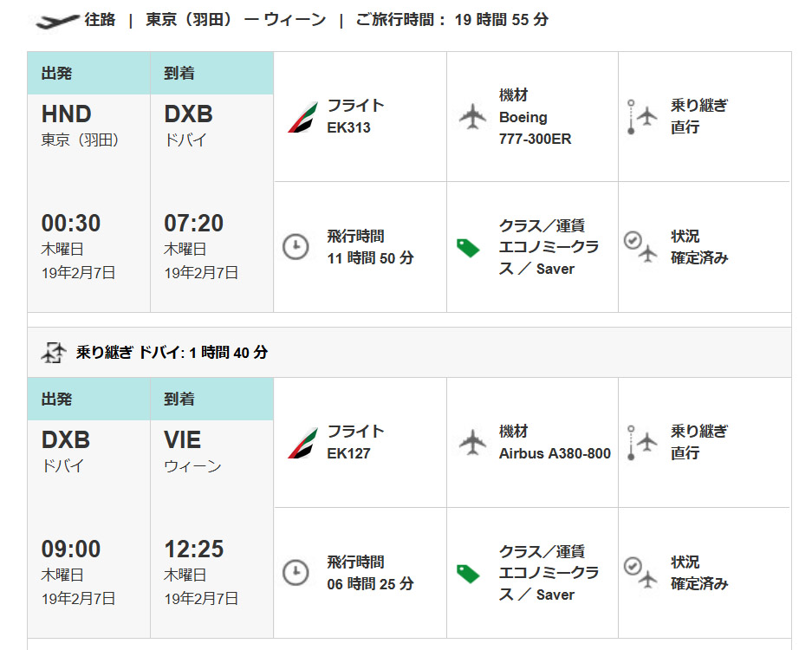Click Emirates logo next to flight EK127
Screen dimensions: 812x650
(302, 443)
